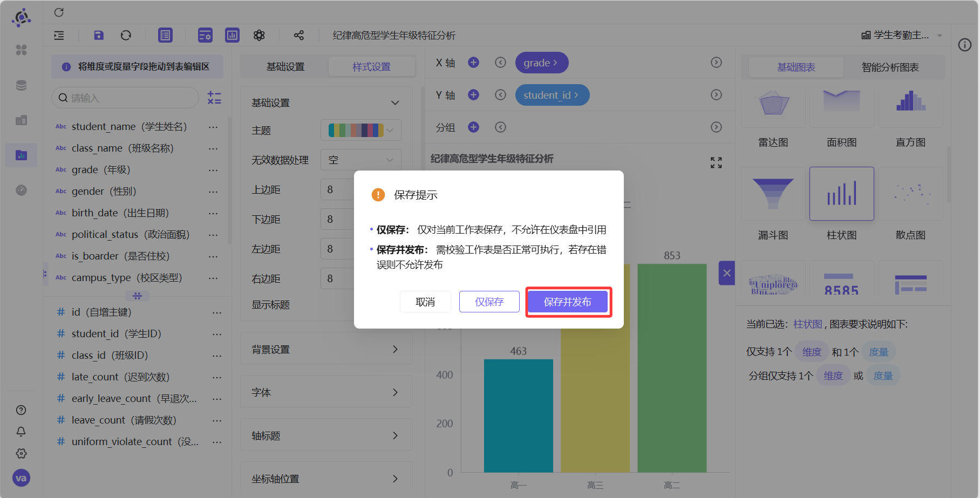Click the 下边距 value input
The image size is (980, 498).
tap(337, 219)
